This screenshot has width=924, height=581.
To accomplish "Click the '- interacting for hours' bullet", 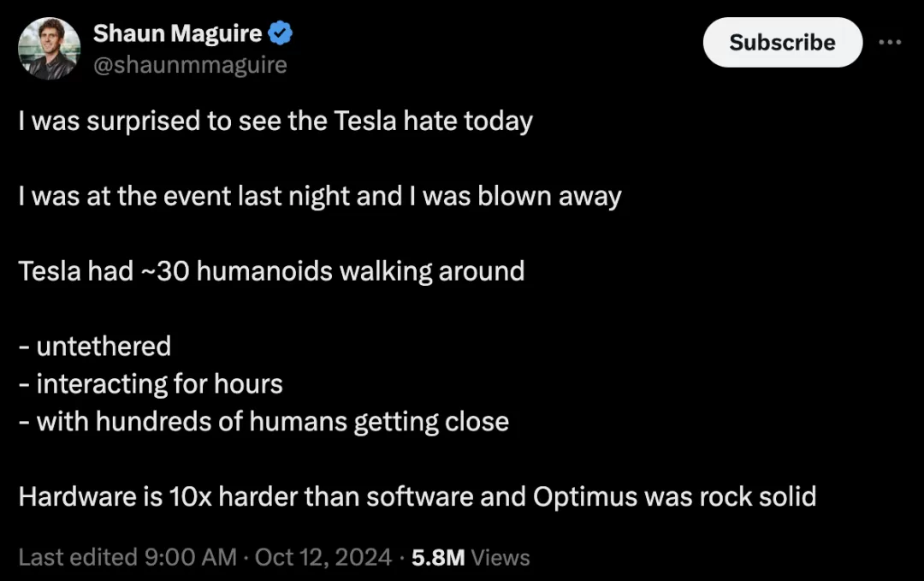I will 151,384.
